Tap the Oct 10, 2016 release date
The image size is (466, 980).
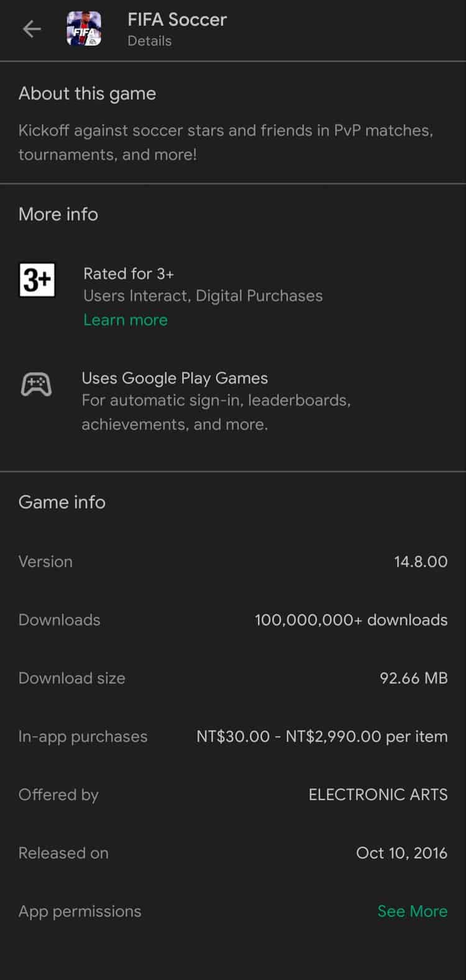click(x=401, y=853)
